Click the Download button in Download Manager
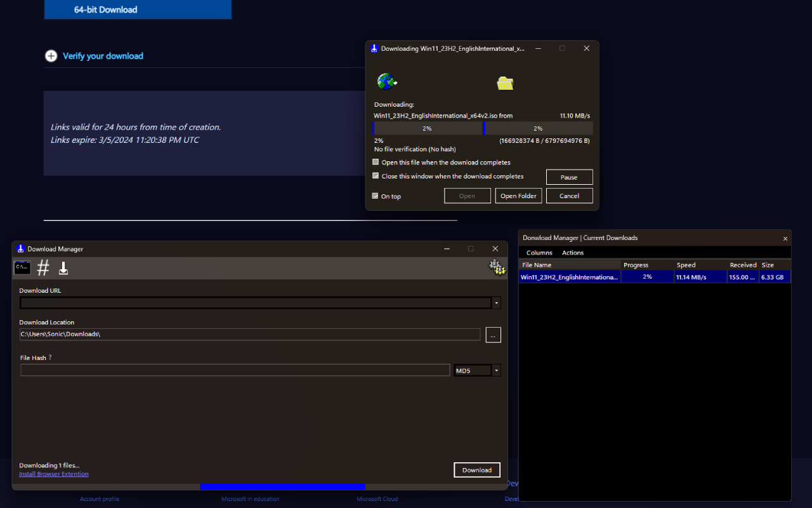 [477, 470]
